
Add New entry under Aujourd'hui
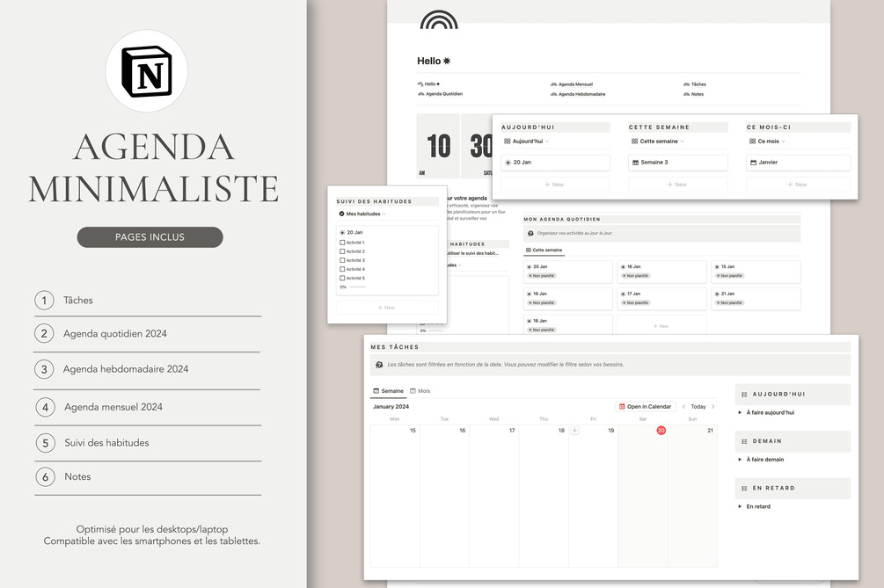pyautogui.click(x=555, y=185)
